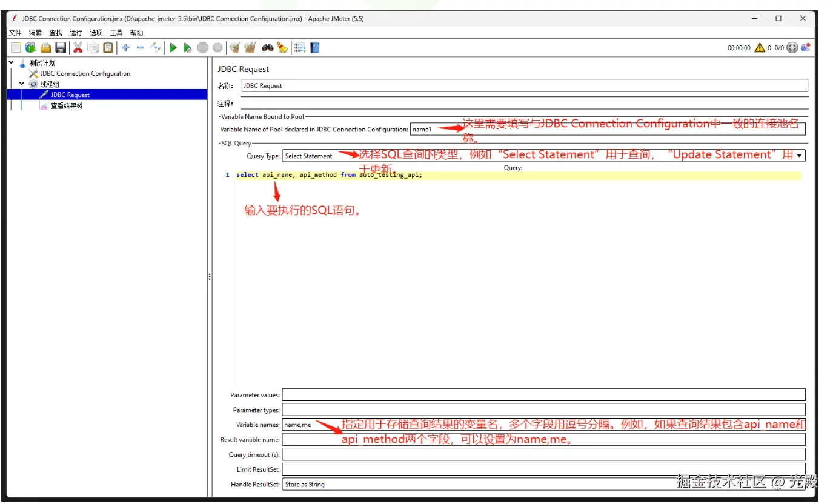Viewport: 833px width, 504px height.
Task: Save the test plan with floppy icon
Action: point(61,47)
